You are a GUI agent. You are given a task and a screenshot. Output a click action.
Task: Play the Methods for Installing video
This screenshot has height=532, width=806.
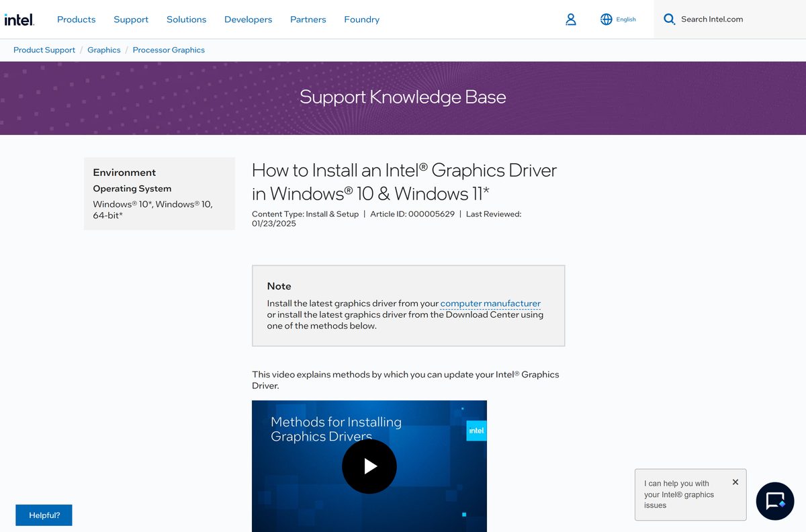click(369, 466)
